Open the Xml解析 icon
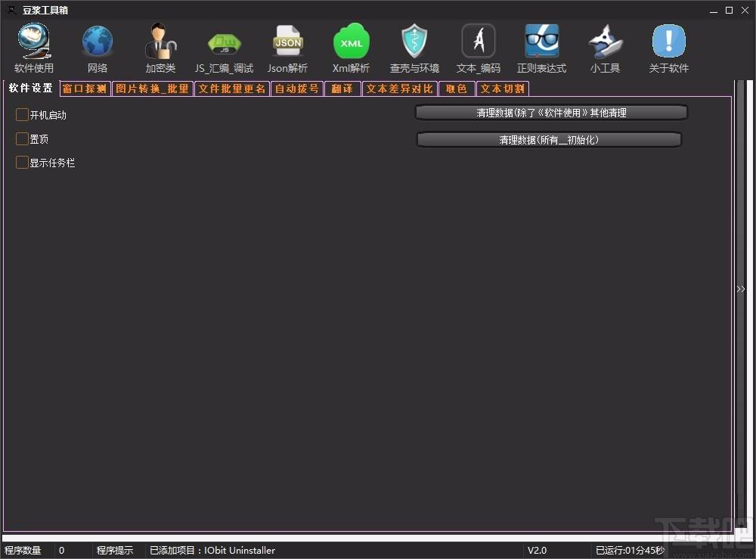Image resolution: width=756 pixels, height=559 pixels. tap(351, 48)
